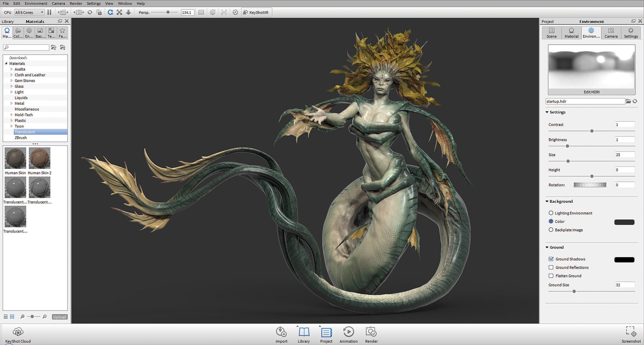Click the background Color swatch
644x345 pixels.
(624, 222)
